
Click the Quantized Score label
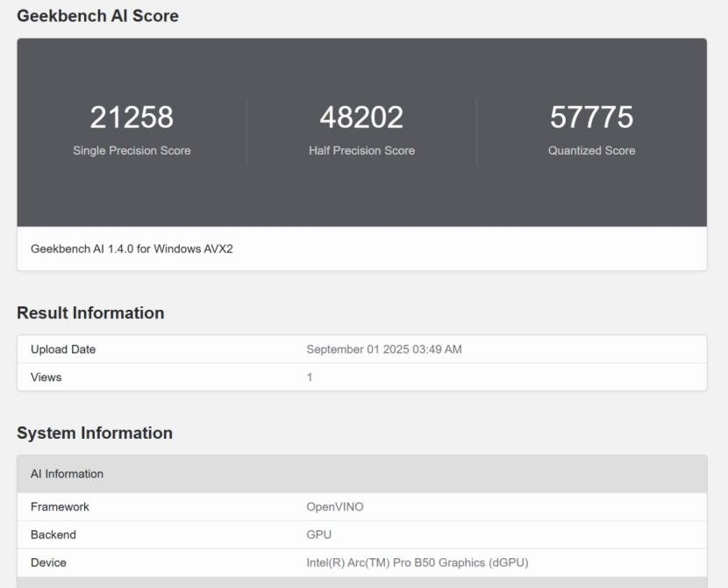tap(591, 150)
